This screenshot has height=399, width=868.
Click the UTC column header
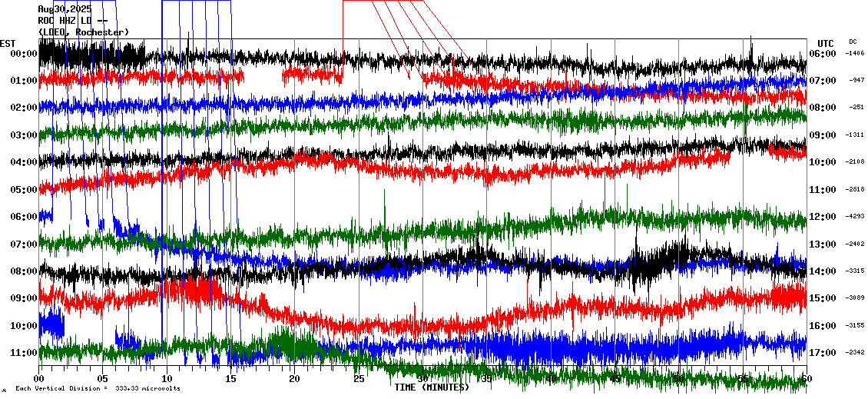click(826, 43)
